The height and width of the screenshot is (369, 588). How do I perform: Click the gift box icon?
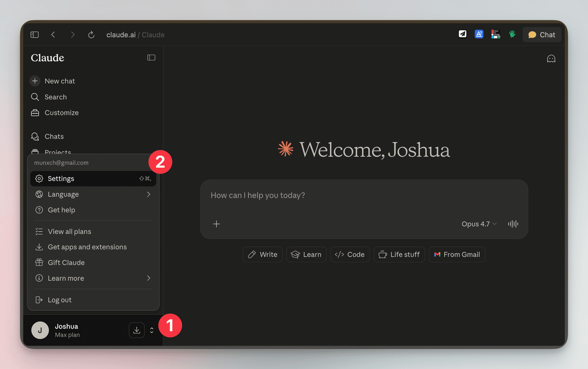click(39, 262)
